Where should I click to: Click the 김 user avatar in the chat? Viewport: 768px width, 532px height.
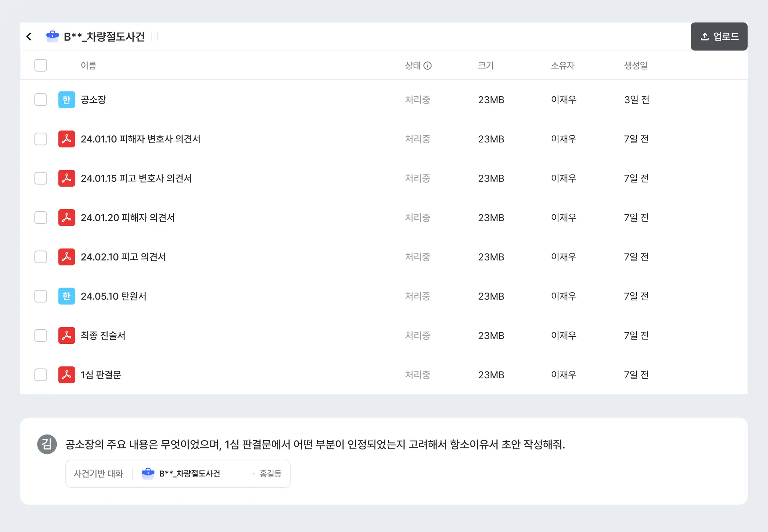[x=47, y=444]
